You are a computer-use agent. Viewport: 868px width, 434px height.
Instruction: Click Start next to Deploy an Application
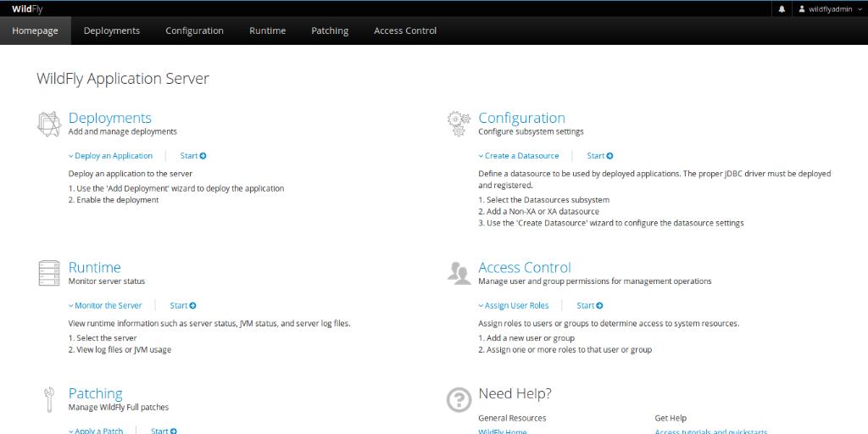(193, 156)
